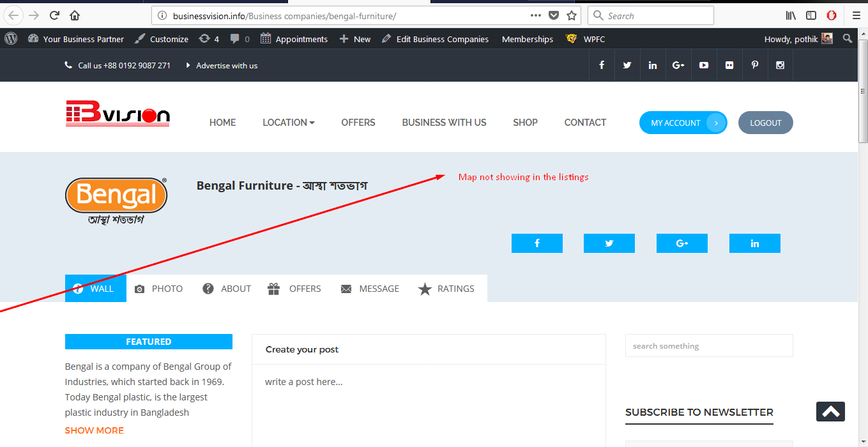This screenshot has height=447, width=868.
Task: Click the LOGOUT button
Action: coord(766,123)
